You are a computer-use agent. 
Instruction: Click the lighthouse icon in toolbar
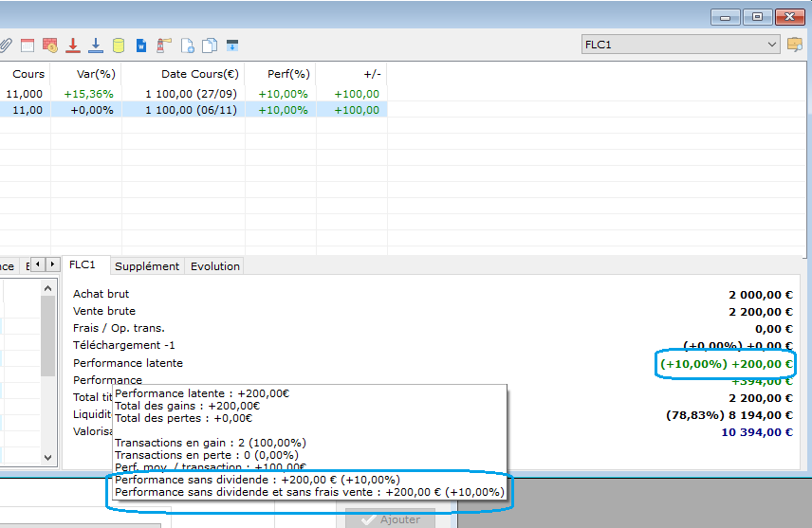164,46
